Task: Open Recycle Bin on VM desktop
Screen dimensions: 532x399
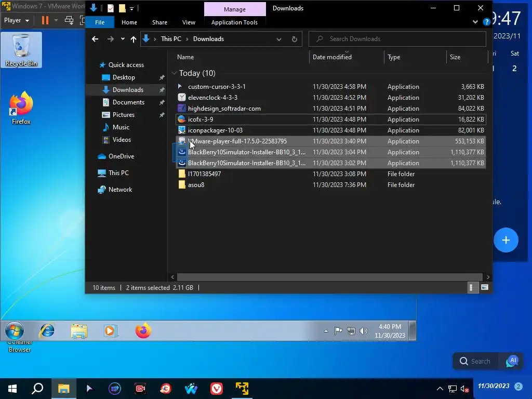Action: pyautogui.click(x=21, y=50)
